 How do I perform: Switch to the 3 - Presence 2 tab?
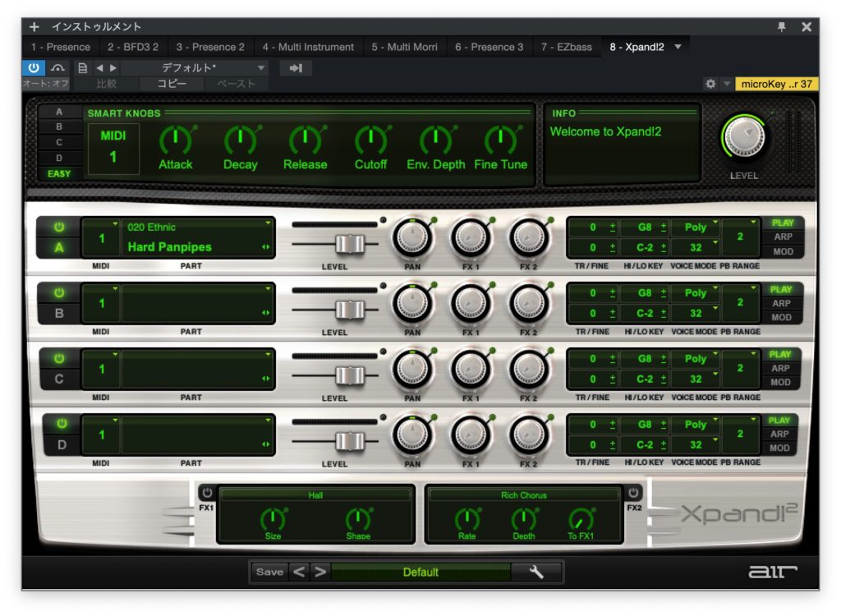210,47
